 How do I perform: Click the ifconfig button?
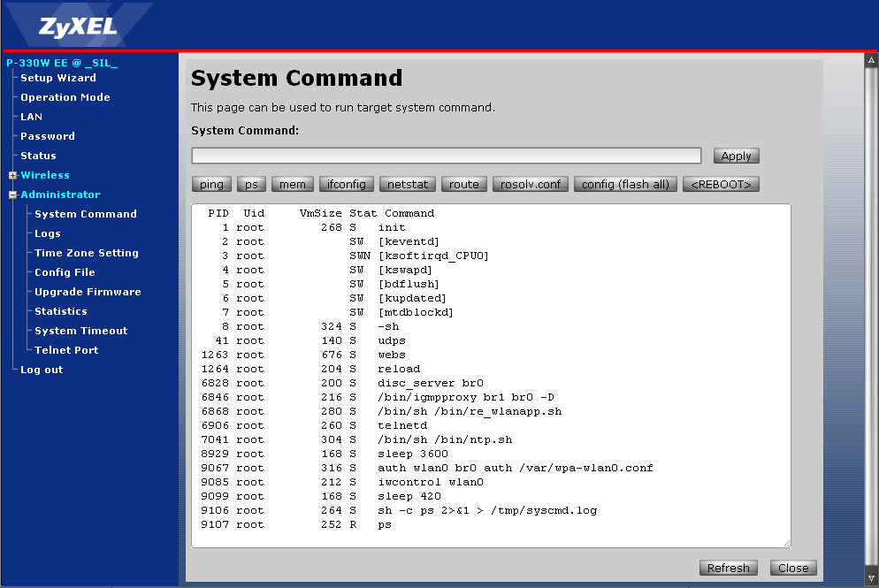[347, 185]
